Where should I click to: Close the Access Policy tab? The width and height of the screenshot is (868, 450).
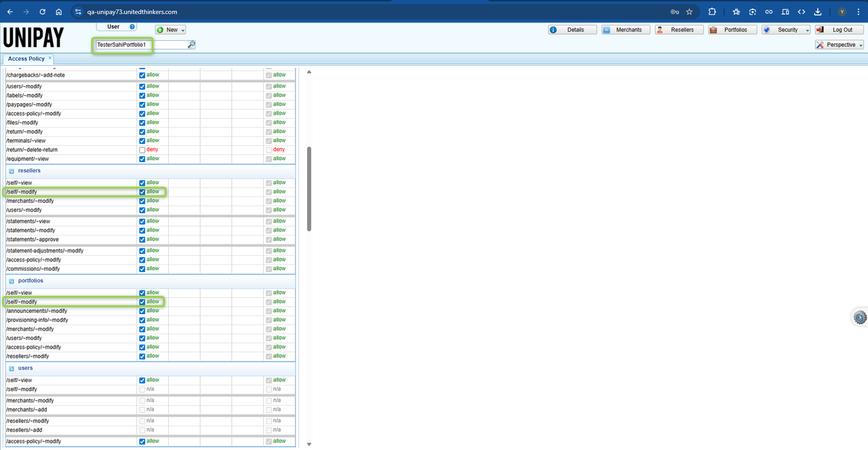[50, 58]
